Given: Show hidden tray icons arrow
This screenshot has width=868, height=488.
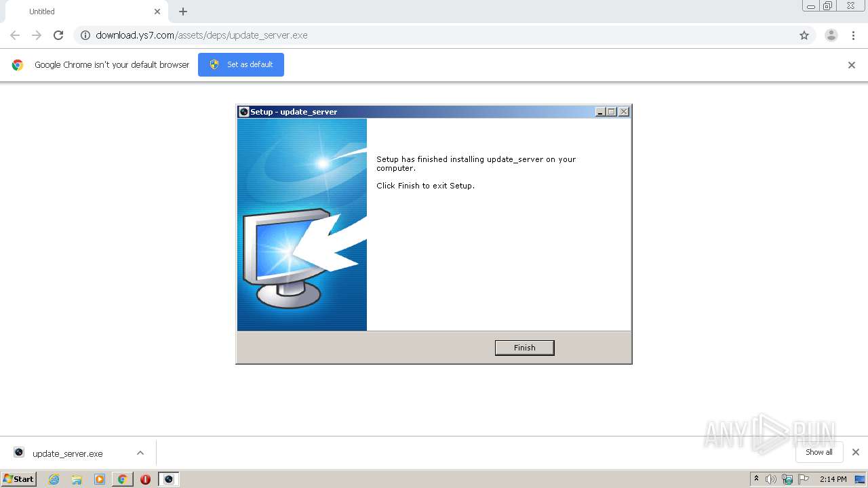Looking at the screenshot, I should click(x=756, y=479).
